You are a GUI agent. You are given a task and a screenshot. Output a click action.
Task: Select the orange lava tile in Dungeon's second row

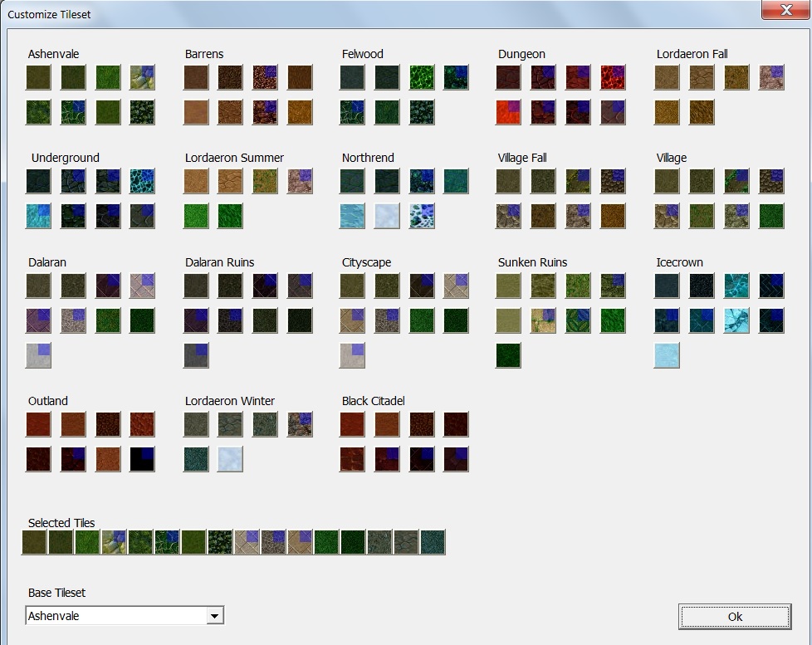[x=508, y=112]
